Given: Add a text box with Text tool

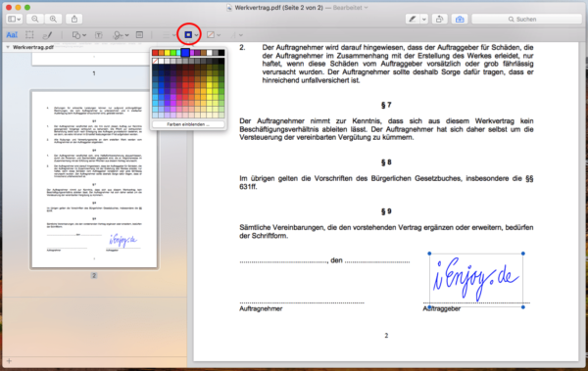Looking at the screenshot, I should (x=99, y=35).
